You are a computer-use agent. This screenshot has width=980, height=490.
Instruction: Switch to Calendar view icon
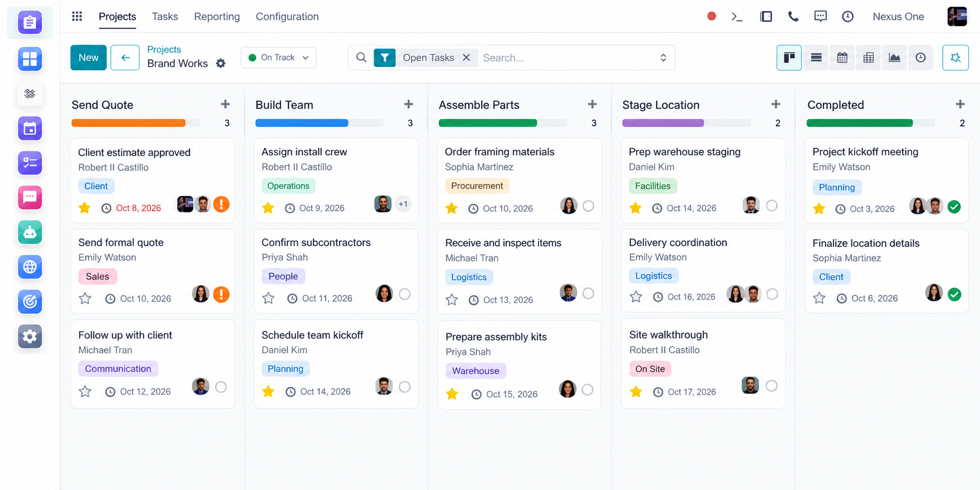tap(842, 57)
